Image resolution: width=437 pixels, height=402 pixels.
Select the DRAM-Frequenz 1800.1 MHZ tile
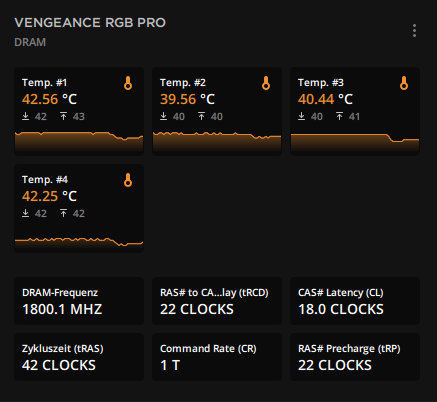[79, 301]
